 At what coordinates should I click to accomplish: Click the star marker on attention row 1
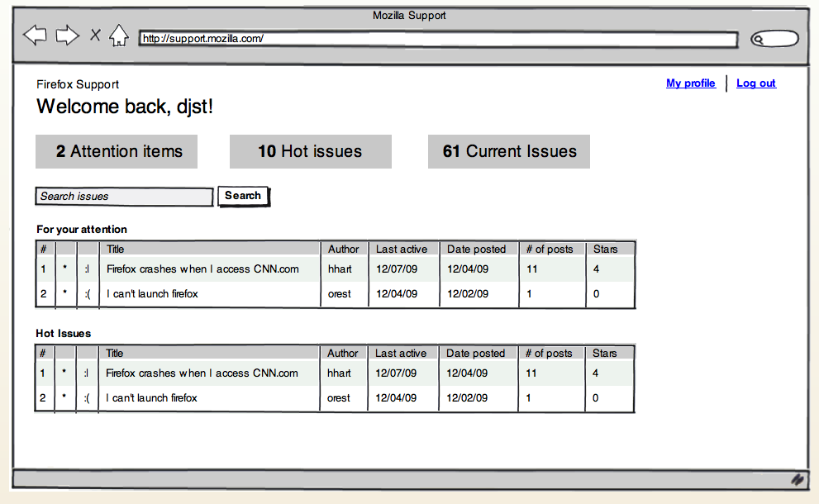tap(64, 268)
